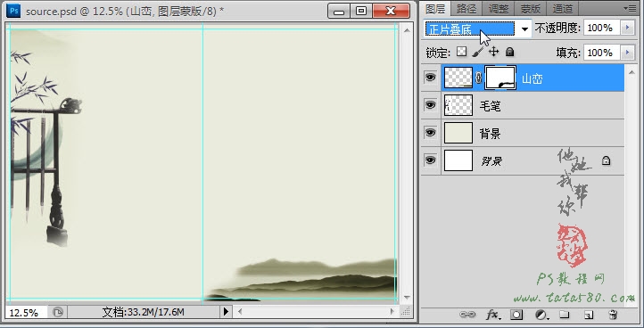Image resolution: width=644 pixels, height=328 pixels.
Task: Click the status bar preview icon beside zoom
Action: (58, 312)
